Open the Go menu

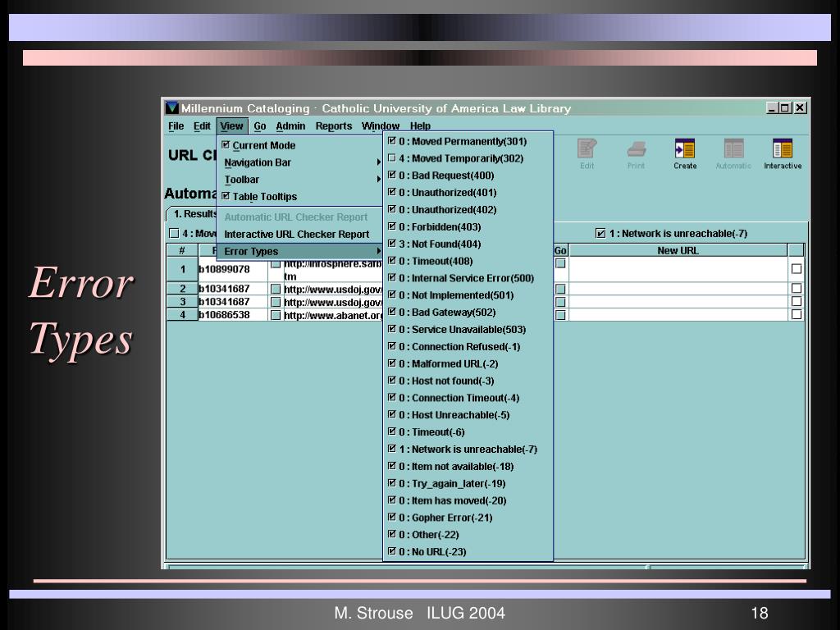pyautogui.click(x=260, y=126)
